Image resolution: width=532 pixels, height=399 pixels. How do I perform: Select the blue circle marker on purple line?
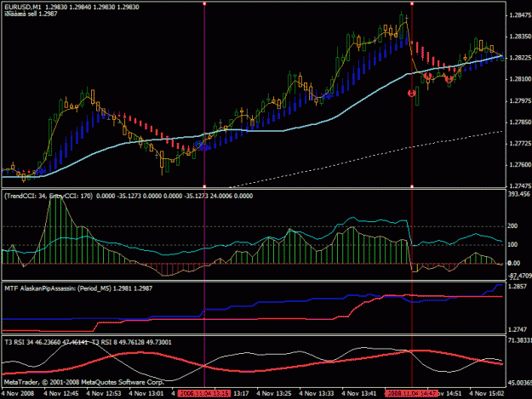click(203, 147)
